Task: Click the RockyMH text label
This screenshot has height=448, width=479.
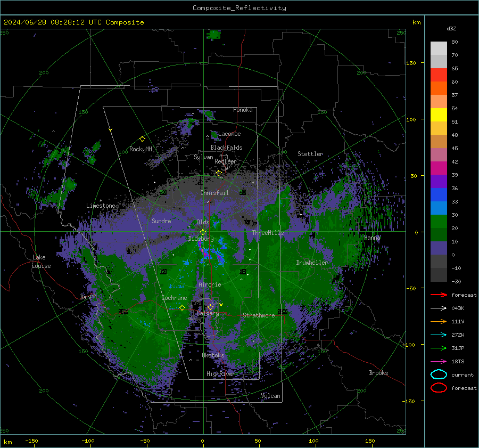Action: point(141,149)
